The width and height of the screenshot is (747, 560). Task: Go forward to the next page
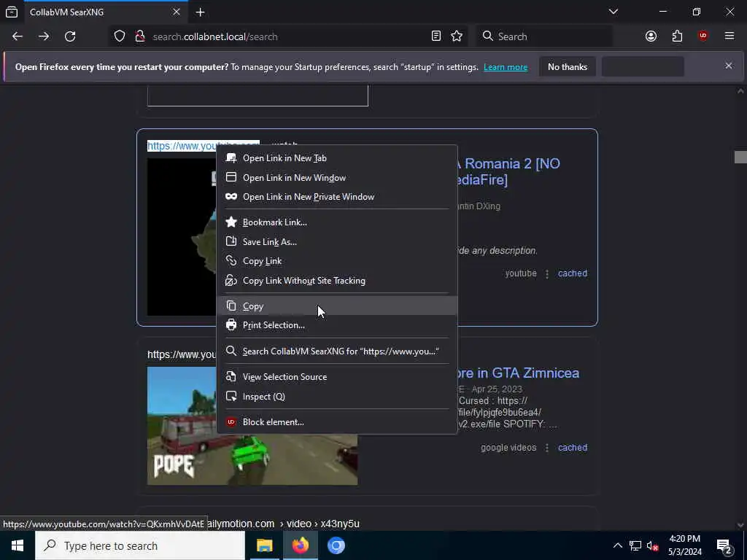click(44, 36)
